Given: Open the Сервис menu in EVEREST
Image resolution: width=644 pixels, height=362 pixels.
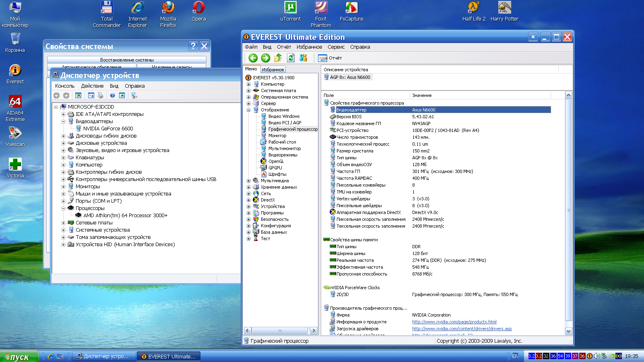Looking at the screenshot, I should click(x=336, y=47).
